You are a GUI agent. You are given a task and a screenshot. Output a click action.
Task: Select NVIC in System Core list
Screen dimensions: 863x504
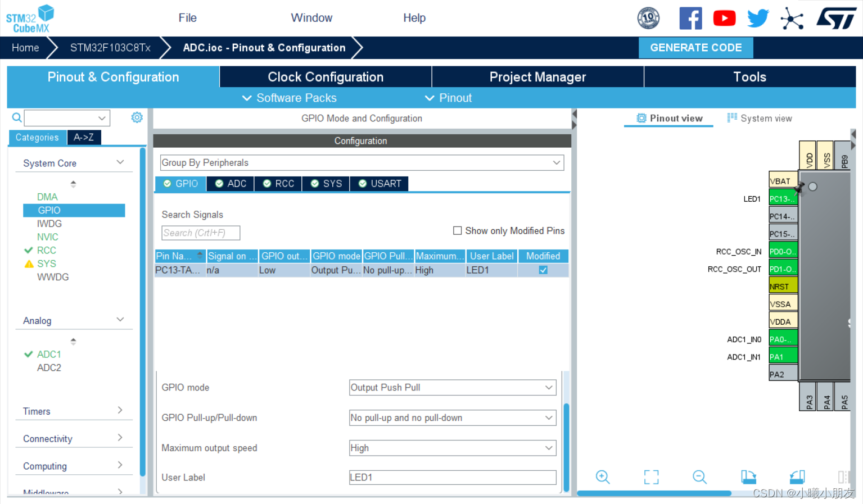48,237
